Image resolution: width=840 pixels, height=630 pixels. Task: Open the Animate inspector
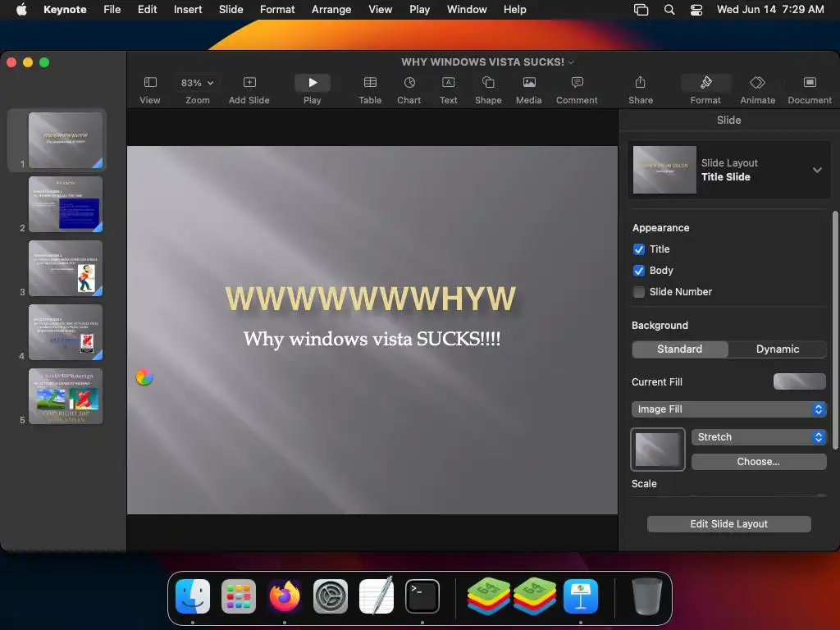(757, 89)
